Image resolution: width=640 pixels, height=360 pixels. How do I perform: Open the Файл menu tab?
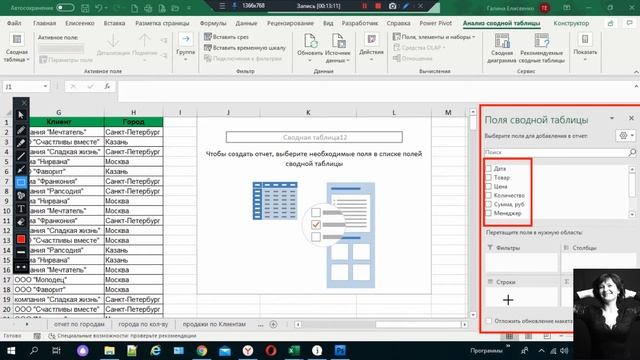click(14, 23)
